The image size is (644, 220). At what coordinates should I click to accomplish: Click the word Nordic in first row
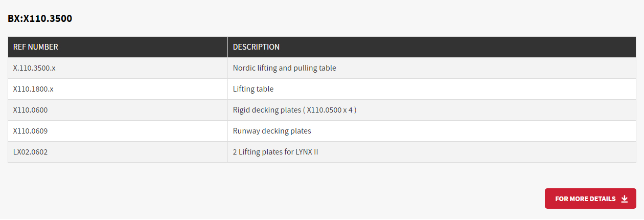[x=244, y=68]
